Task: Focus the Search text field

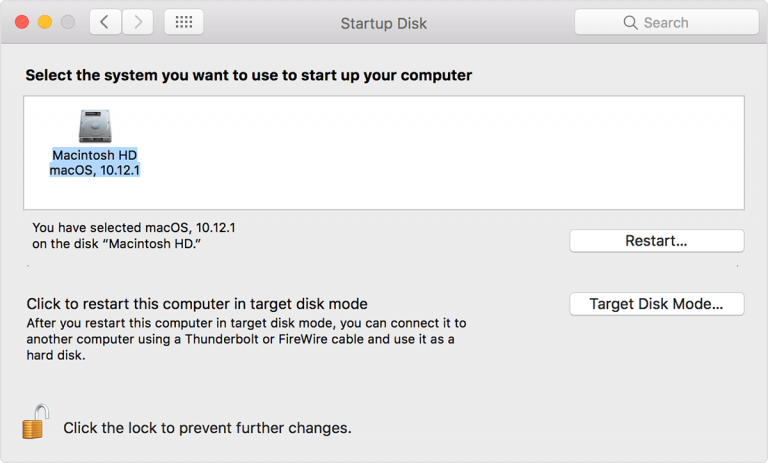Action: [x=667, y=22]
